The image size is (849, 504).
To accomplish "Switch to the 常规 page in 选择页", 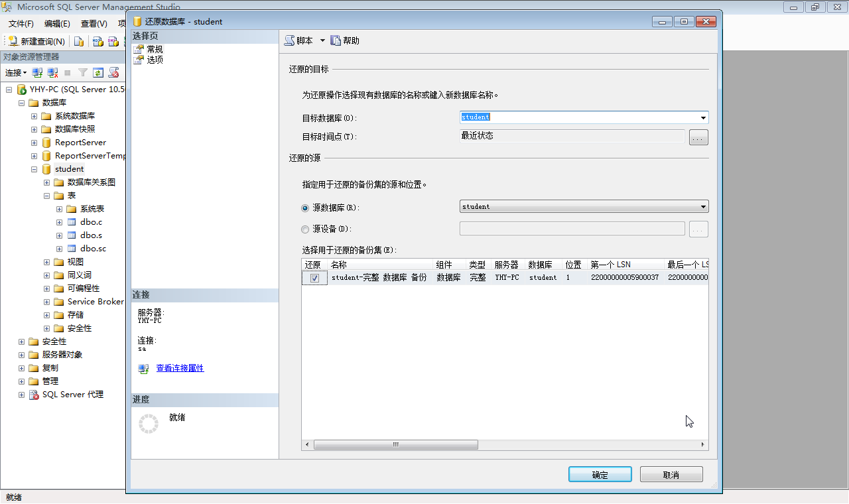I will click(155, 50).
